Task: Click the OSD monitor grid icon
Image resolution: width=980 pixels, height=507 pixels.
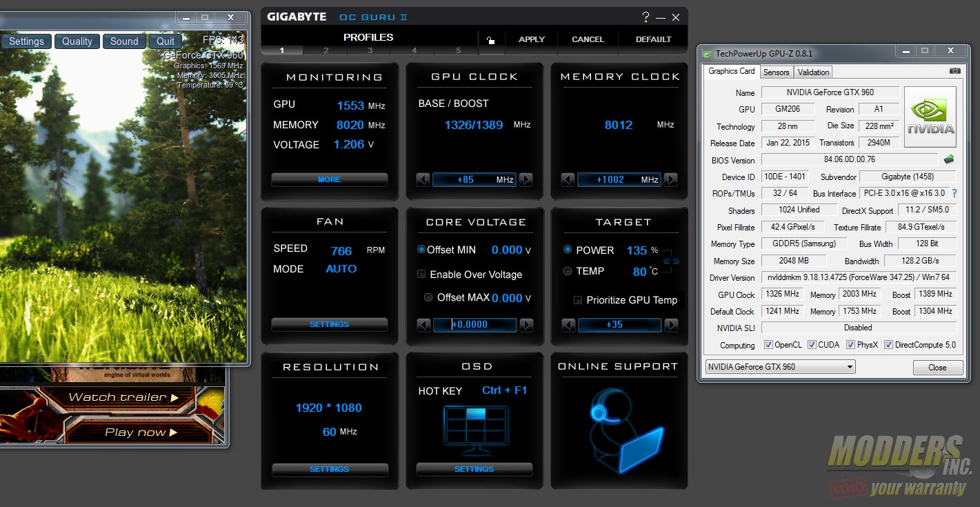Action: point(477,429)
